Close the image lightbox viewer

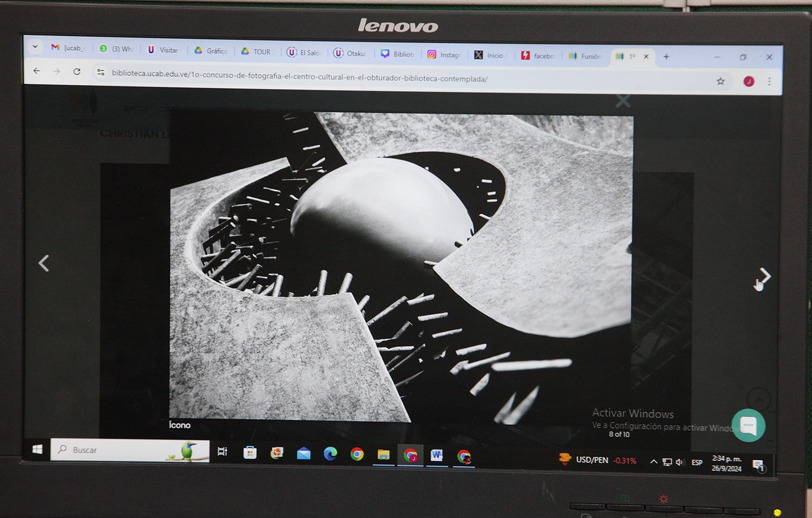tap(623, 101)
